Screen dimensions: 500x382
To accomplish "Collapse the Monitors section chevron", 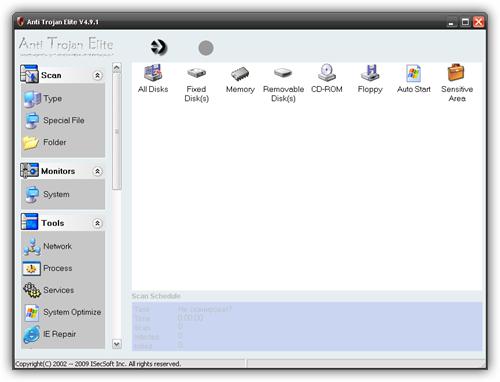I will (x=97, y=171).
